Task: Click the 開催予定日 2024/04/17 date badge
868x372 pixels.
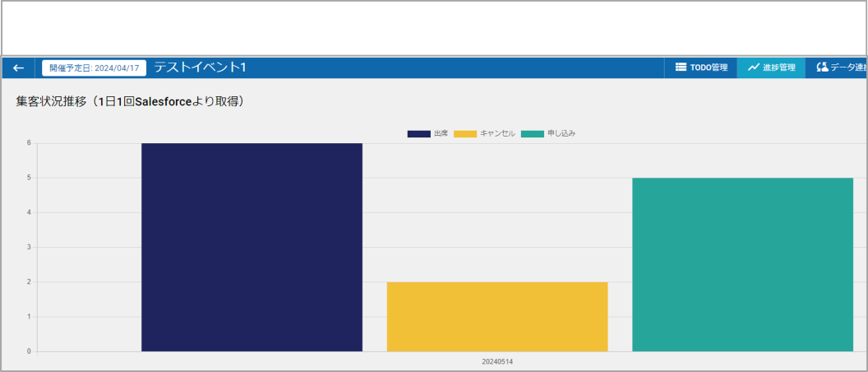Action: pos(95,67)
